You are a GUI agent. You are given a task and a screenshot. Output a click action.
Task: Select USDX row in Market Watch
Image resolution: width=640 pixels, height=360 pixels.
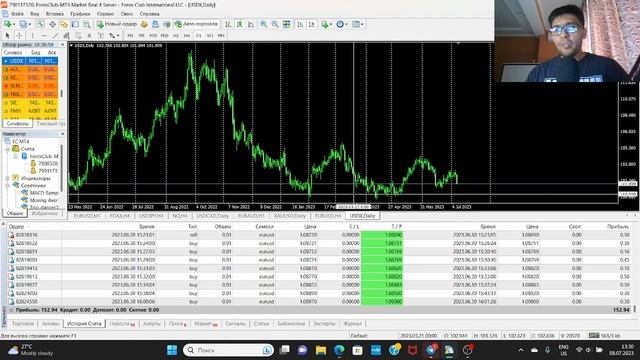point(30,61)
